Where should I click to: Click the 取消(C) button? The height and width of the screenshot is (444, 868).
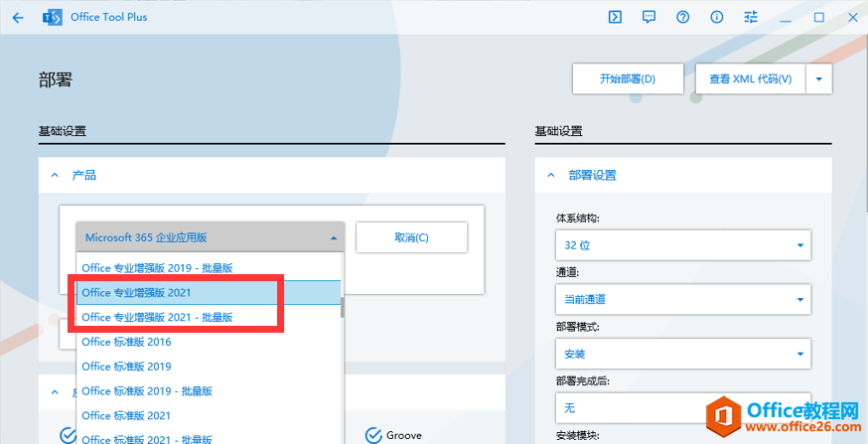pos(411,237)
